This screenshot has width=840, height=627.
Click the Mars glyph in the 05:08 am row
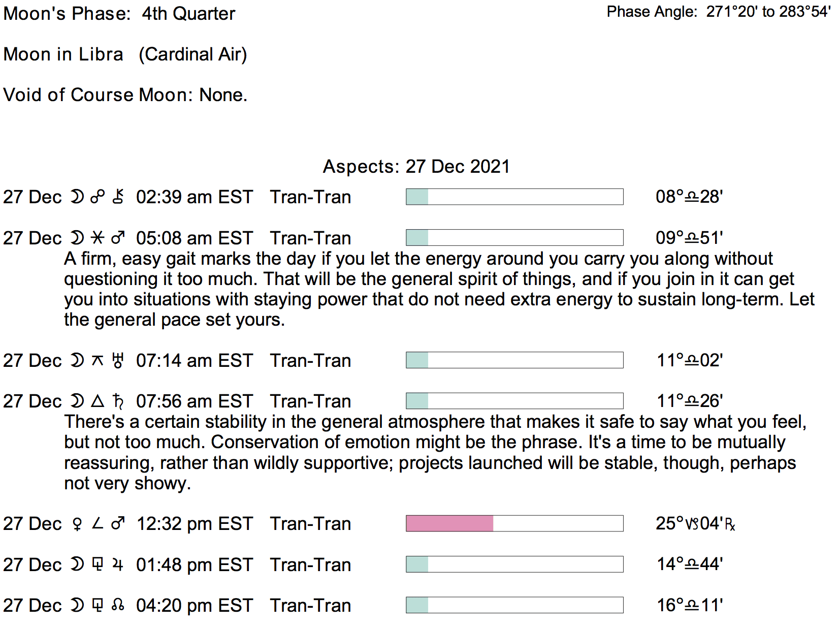click(x=118, y=238)
